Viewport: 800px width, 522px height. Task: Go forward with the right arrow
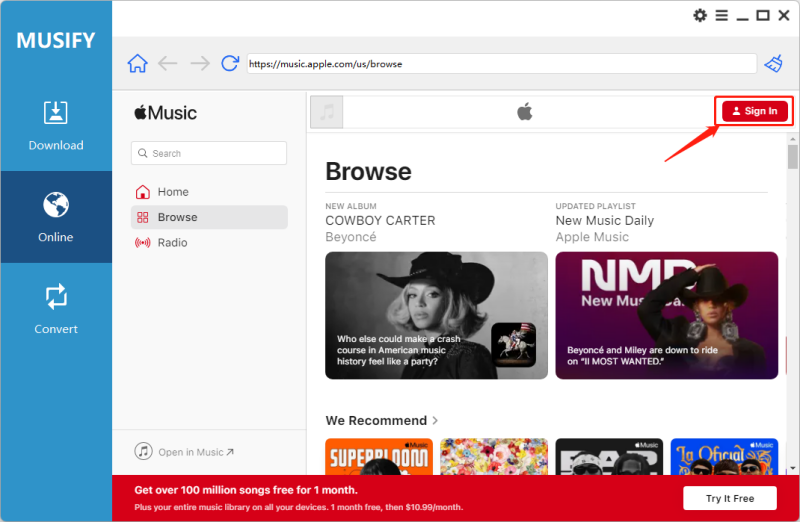(x=199, y=64)
